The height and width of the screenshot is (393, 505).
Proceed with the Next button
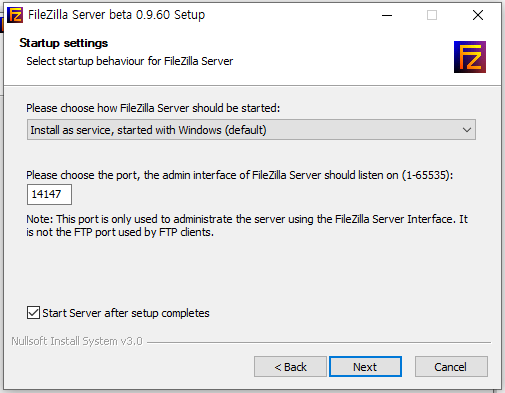(x=365, y=367)
